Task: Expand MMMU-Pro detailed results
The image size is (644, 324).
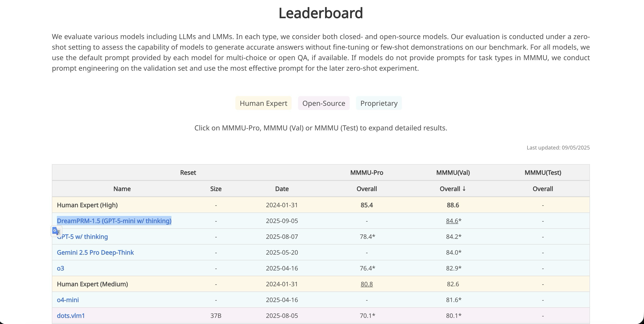Action: point(366,173)
